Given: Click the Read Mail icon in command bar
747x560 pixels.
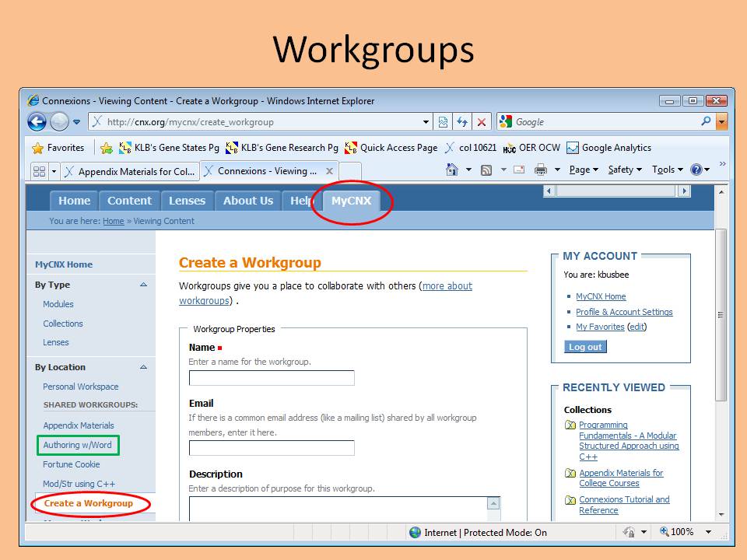Looking at the screenshot, I should coord(519,170).
